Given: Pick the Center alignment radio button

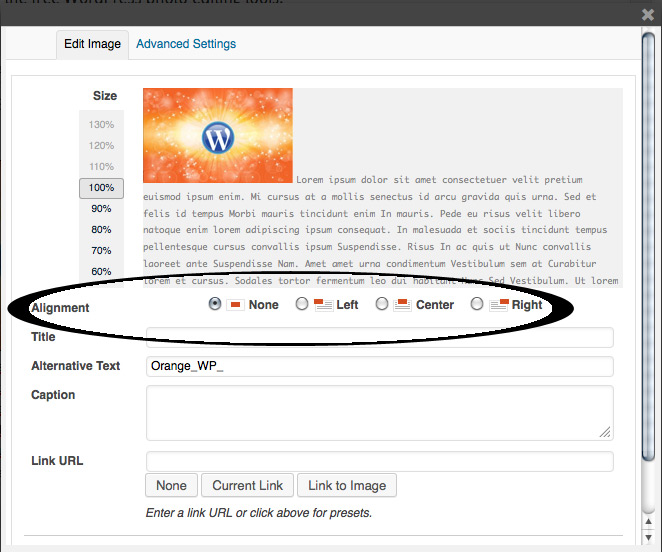Looking at the screenshot, I should tap(381, 305).
